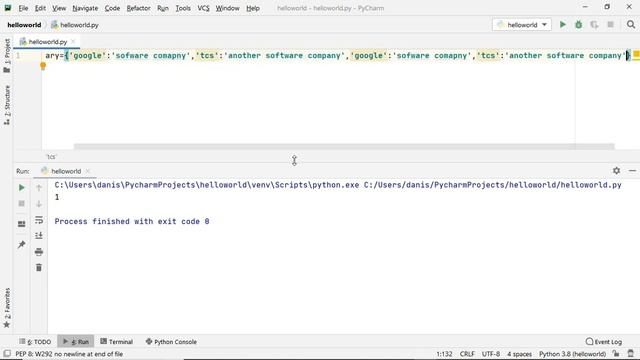The width and height of the screenshot is (640, 360).
Task: Open the Window menu
Action: 227,8
